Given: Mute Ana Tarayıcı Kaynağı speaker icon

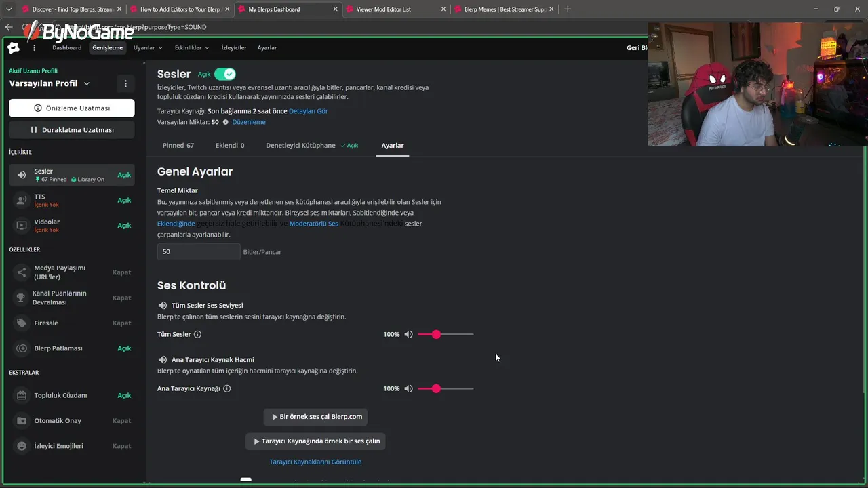Looking at the screenshot, I should (x=408, y=388).
